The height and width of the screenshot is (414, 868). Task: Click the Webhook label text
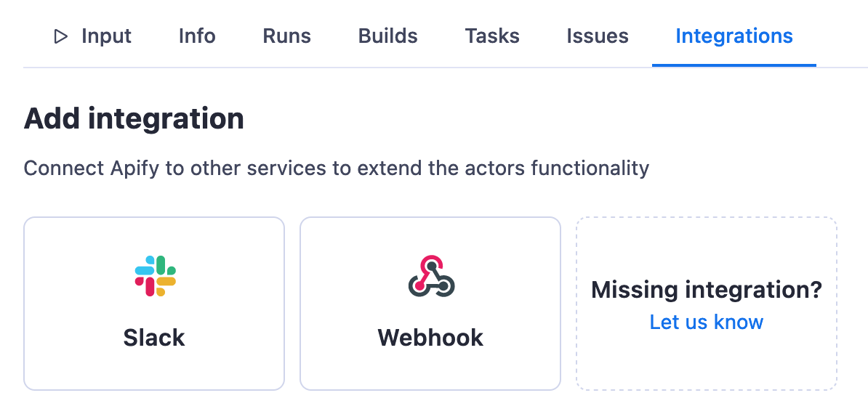(430, 338)
